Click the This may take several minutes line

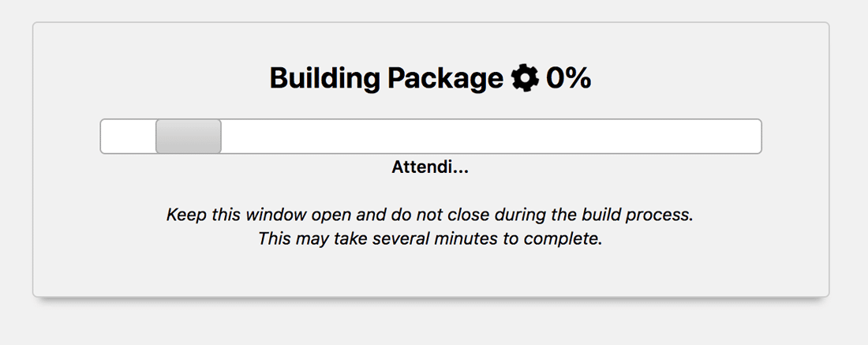[x=430, y=238]
